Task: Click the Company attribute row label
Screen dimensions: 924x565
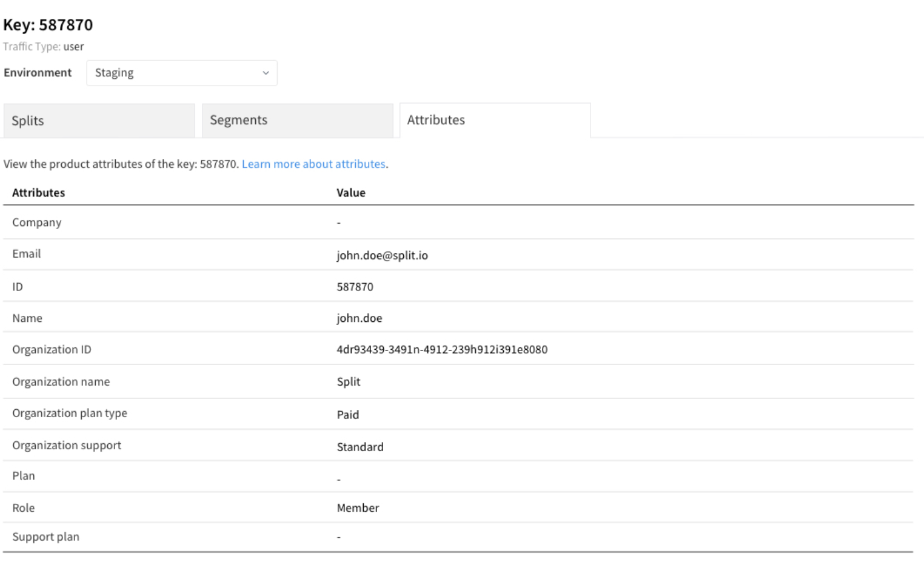Action: [x=37, y=222]
